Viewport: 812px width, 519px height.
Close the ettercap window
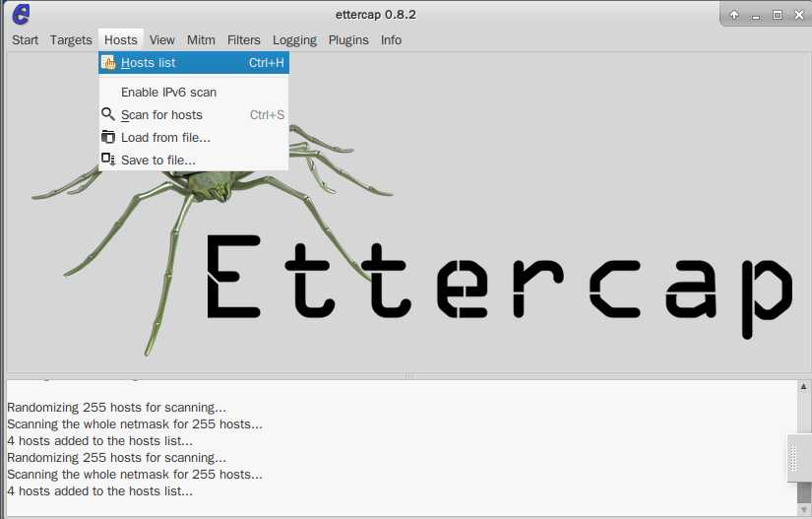click(799, 15)
